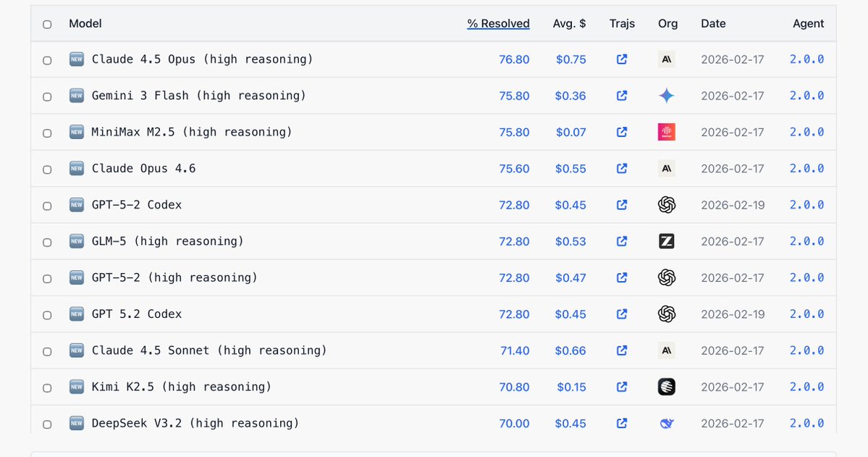Click the DeepSeek whale logo

[667, 423]
